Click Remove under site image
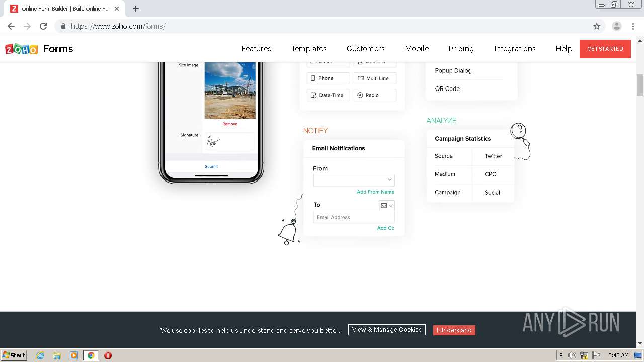Viewport: 644px width, 362px height. 230,124
